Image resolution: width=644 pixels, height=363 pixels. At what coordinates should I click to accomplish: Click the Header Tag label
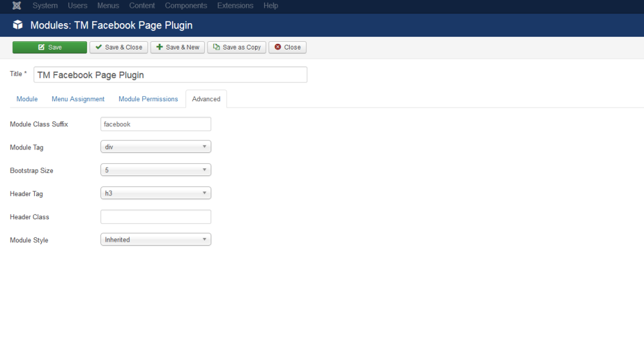point(26,193)
